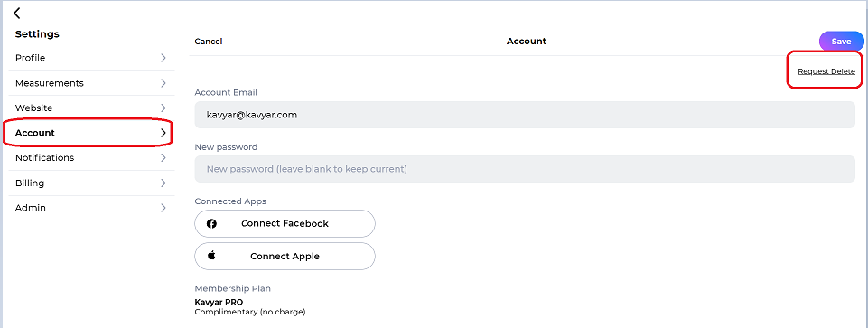Click into the New password field
Viewport: 868px width, 328px height.
tap(525, 169)
